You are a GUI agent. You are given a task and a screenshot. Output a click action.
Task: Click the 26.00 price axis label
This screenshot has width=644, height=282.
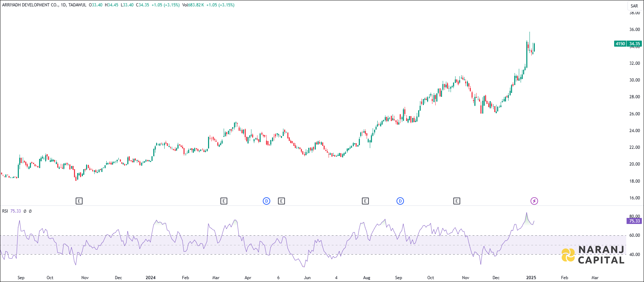tap(634, 114)
